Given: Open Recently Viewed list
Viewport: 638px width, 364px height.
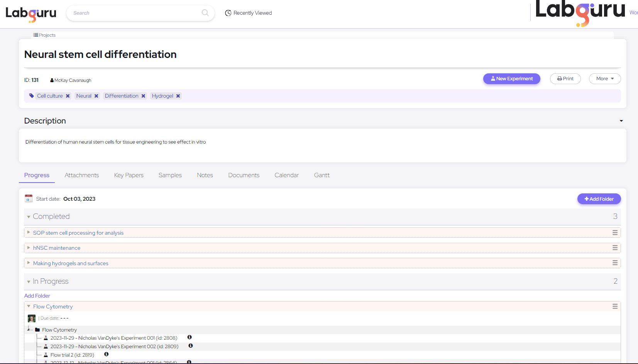Looking at the screenshot, I should coord(249,13).
